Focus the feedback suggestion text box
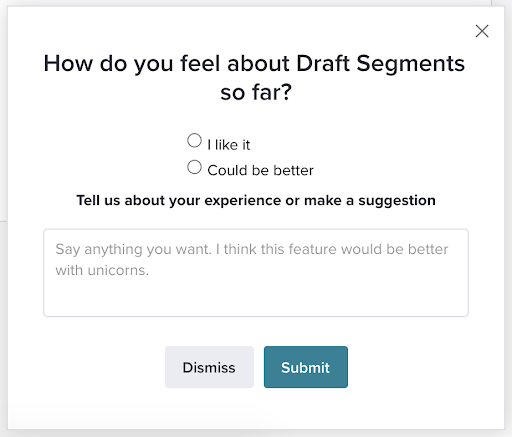This screenshot has width=512, height=437. (256, 273)
